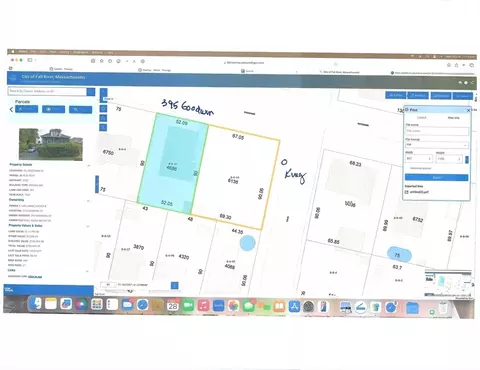Adjust the Width stepper in Print dialog
Image resolution: width=480 pixels, height=370 pixels.
[x=429, y=159]
